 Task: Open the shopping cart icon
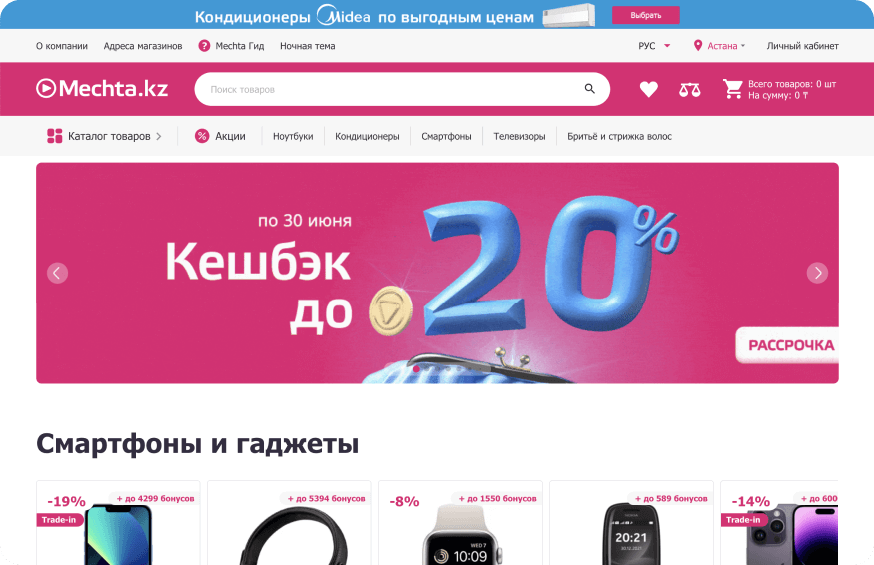(x=732, y=89)
